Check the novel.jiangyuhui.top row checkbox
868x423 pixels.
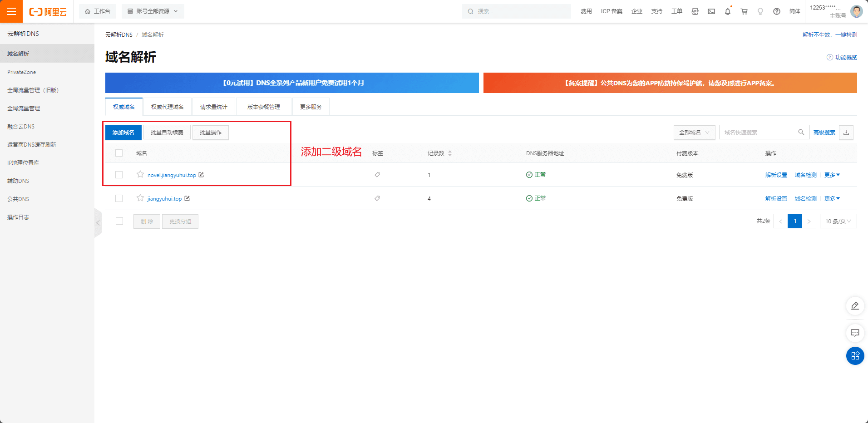pyautogui.click(x=119, y=175)
